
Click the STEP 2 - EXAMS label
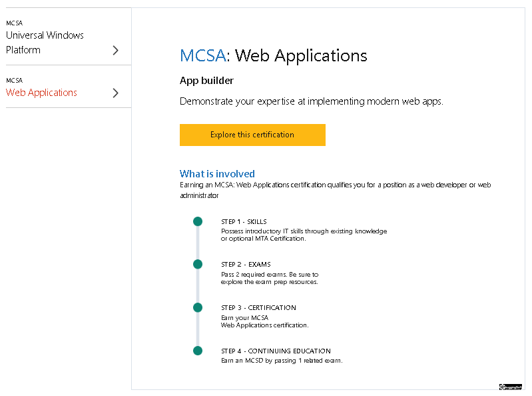click(246, 265)
